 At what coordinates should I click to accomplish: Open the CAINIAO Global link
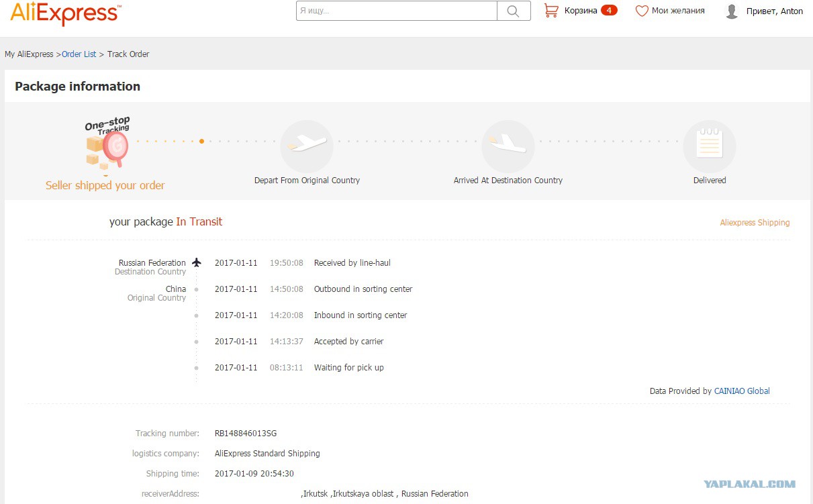tap(742, 391)
